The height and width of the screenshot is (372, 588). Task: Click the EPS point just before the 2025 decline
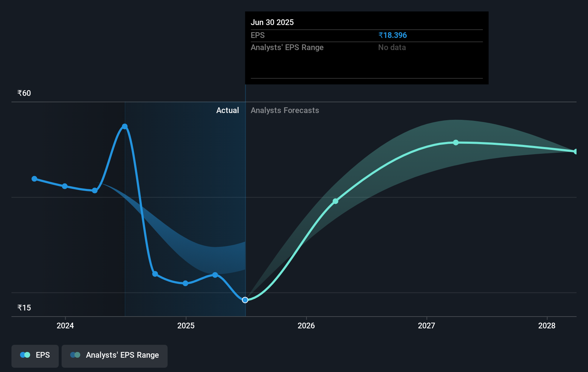94,191
